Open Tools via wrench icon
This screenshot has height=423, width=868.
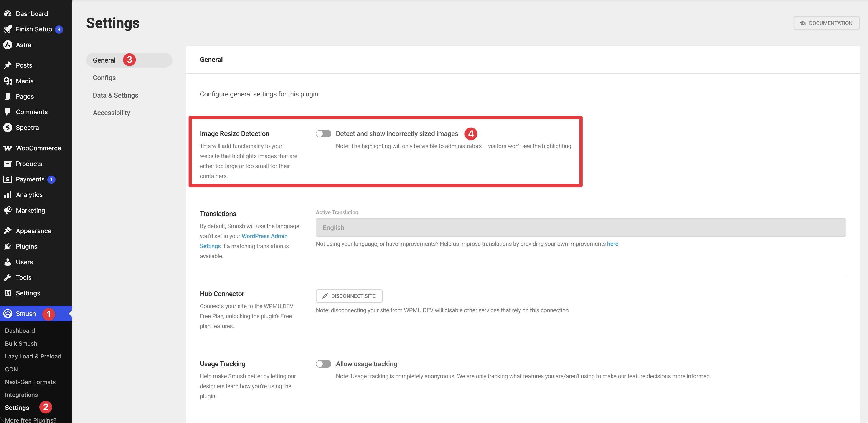8,277
